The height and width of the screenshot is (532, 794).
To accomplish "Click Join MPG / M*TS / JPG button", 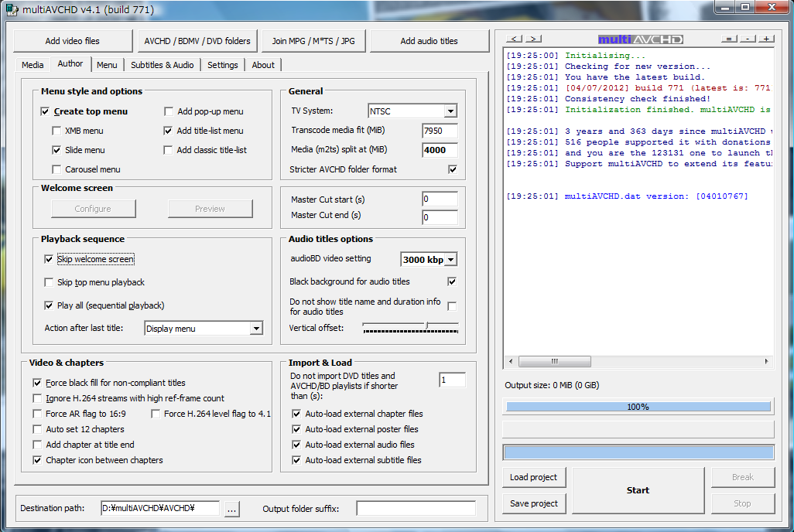I will 313,41.
